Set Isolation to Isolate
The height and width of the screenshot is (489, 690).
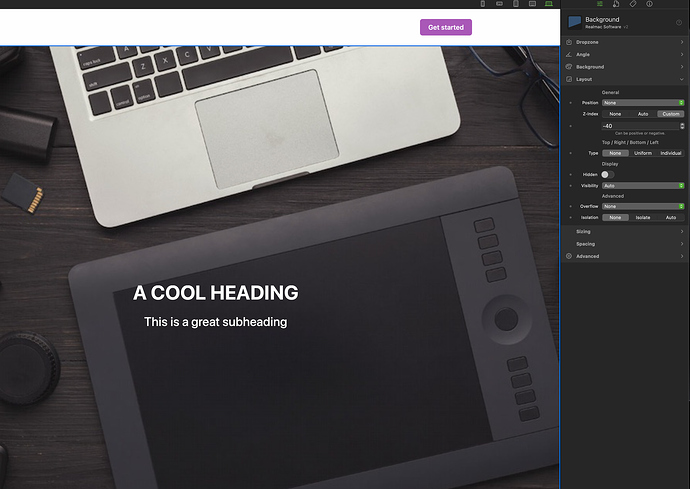[643, 217]
